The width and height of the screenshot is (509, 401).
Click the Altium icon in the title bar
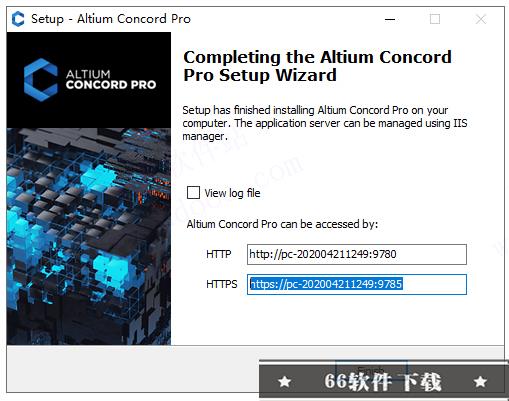[x=18, y=19]
